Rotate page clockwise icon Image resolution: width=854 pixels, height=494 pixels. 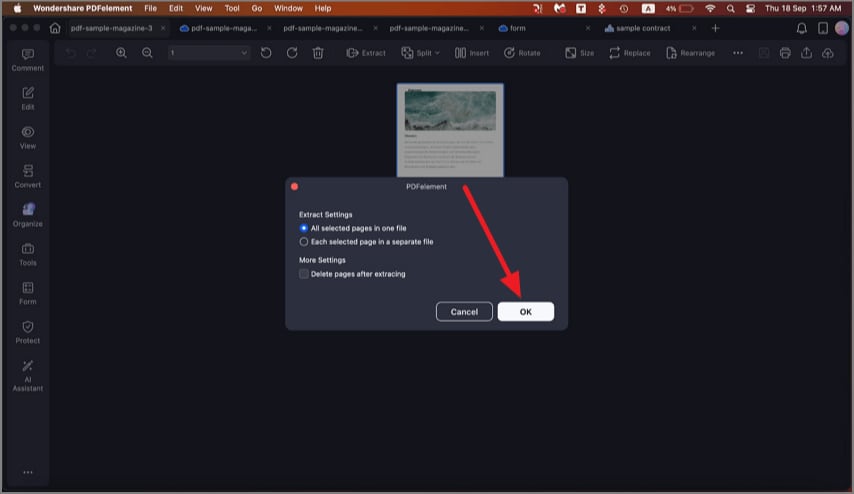tap(292, 53)
